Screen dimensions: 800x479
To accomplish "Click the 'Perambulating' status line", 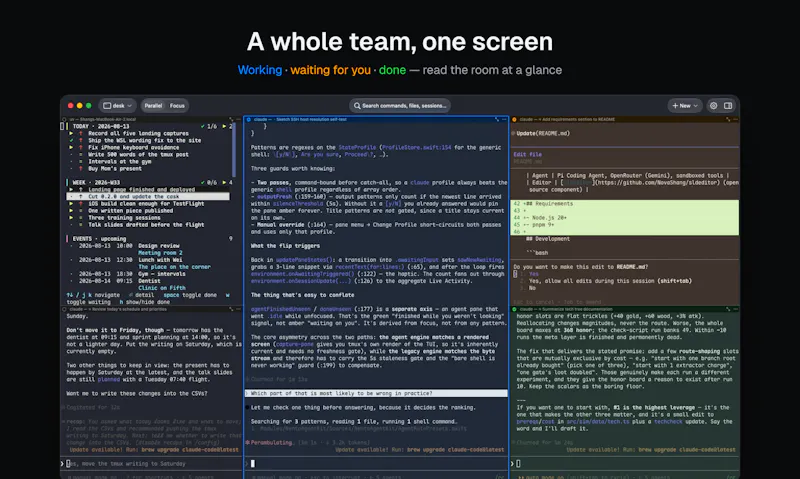I will tap(270, 442).
